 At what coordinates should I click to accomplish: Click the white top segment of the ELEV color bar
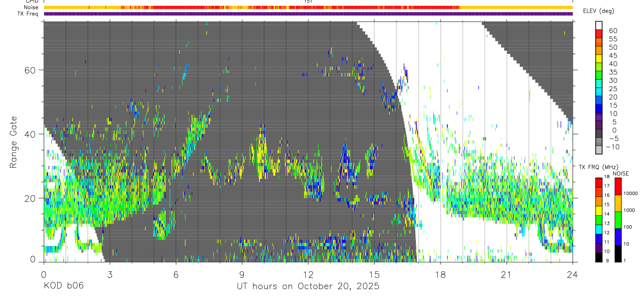(598, 25)
